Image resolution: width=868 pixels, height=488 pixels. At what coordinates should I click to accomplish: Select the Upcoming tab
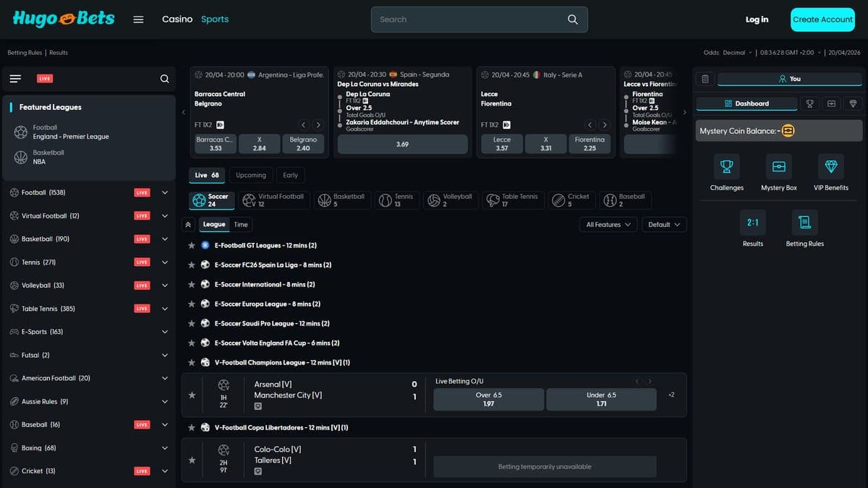[251, 175]
